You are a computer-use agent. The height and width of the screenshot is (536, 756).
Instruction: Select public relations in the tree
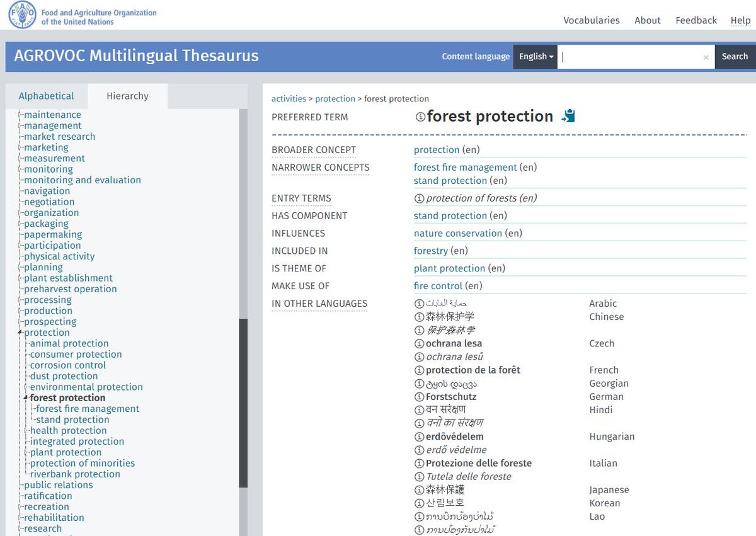coord(59,486)
